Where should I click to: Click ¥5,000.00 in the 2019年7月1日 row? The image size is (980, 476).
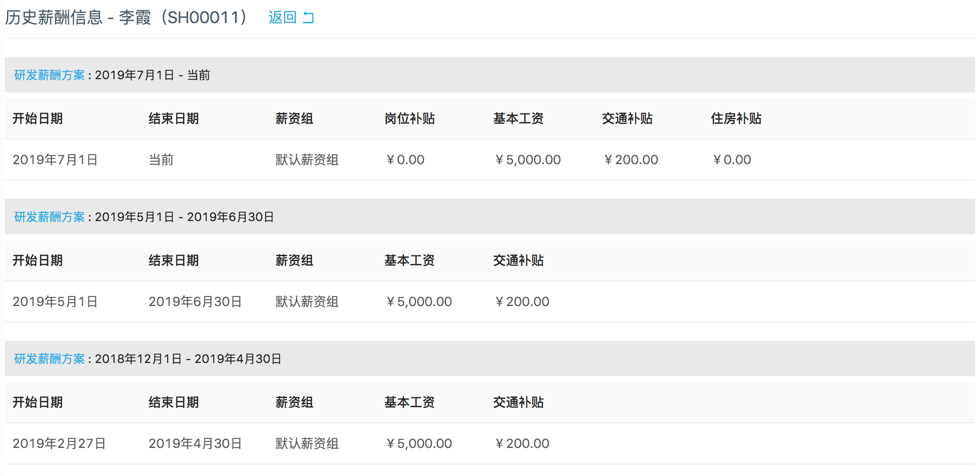tap(527, 160)
